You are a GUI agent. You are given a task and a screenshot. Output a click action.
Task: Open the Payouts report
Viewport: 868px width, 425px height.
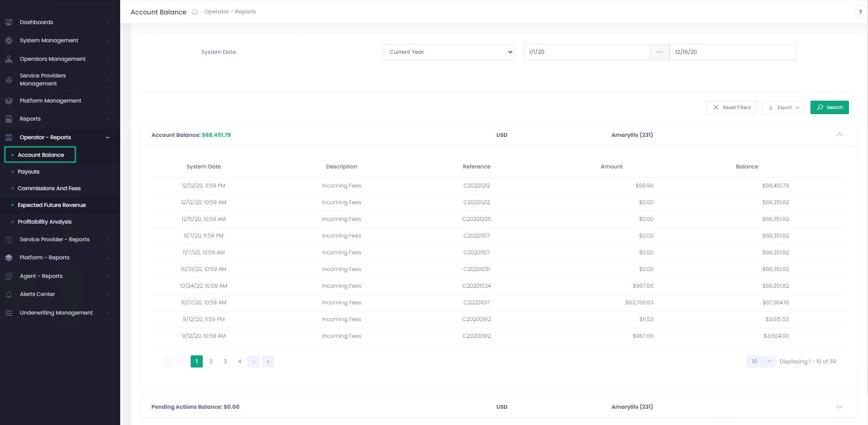point(29,172)
